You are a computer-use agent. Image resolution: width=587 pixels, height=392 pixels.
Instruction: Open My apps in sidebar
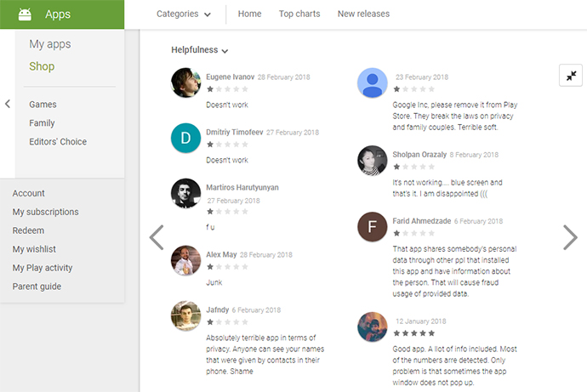pos(50,44)
